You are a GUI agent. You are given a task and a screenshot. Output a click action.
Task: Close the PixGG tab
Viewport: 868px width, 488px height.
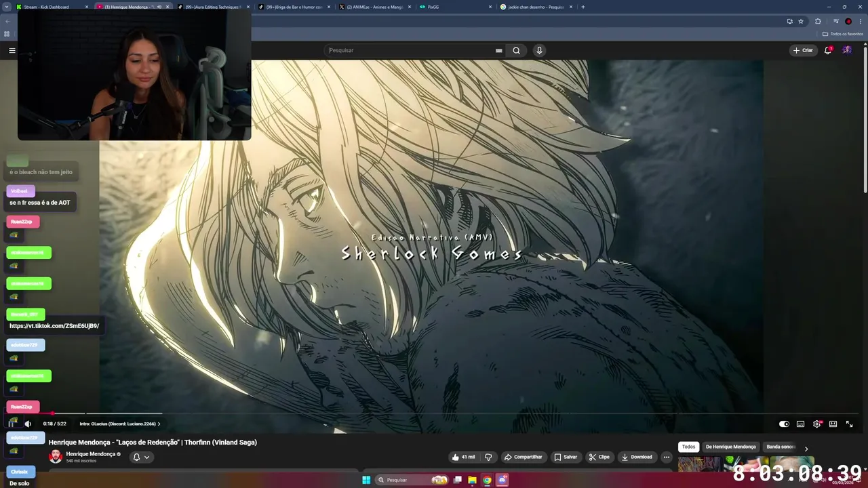(x=490, y=7)
